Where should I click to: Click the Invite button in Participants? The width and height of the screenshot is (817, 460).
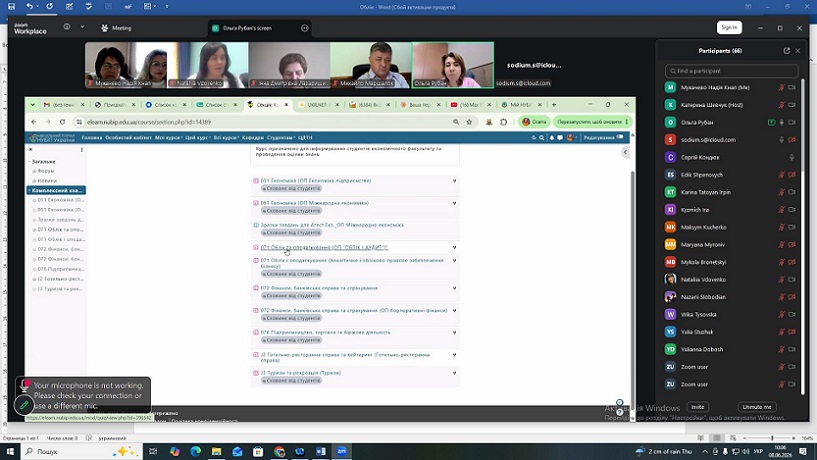coord(697,407)
